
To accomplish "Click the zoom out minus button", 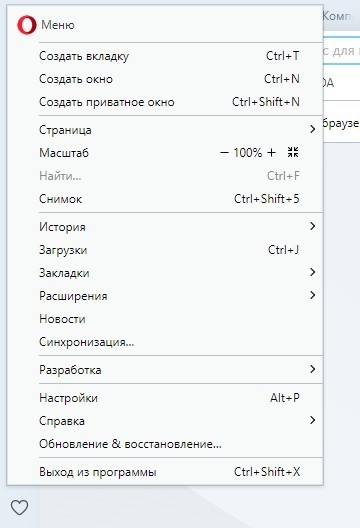I will tap(224, 153).
